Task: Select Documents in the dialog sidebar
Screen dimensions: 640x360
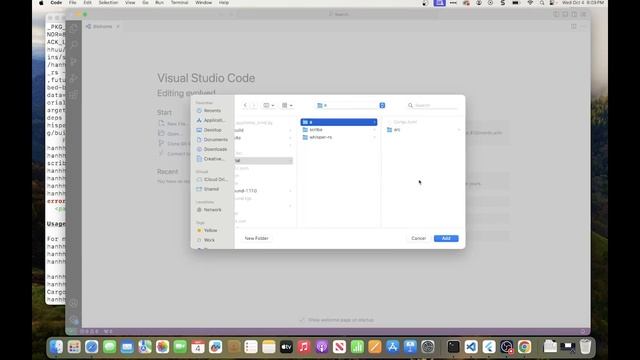Action: coord(212,140)
